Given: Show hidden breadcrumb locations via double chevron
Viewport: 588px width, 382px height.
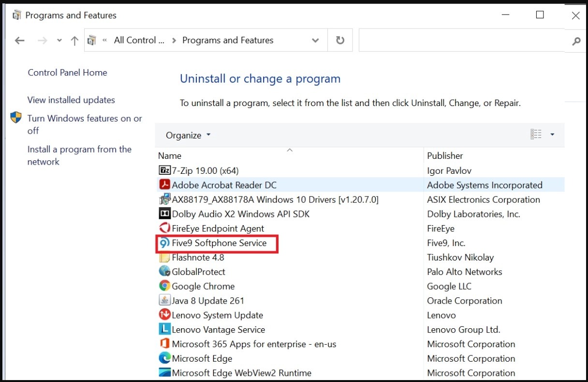Looking at the screenshot, I should (105, 41).
